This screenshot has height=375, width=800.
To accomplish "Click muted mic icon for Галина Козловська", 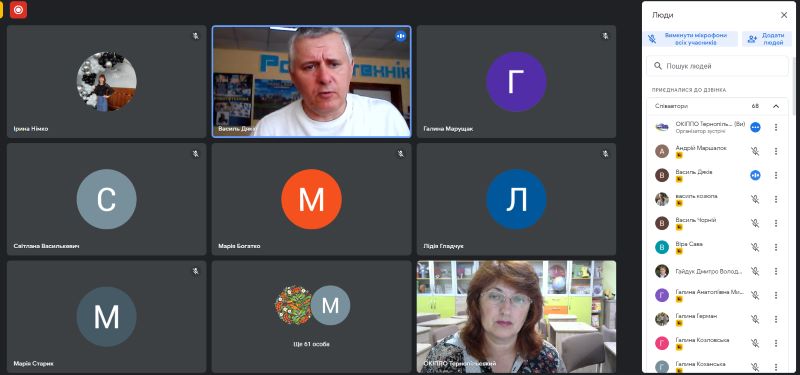I will (x=755, y=343).
